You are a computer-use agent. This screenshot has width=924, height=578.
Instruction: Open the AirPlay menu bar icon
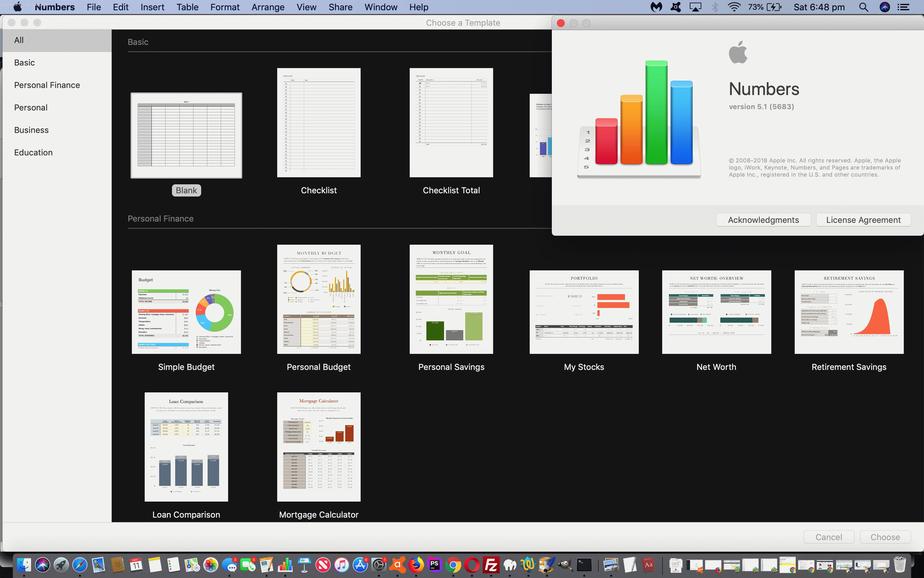[x=695, y=7]
